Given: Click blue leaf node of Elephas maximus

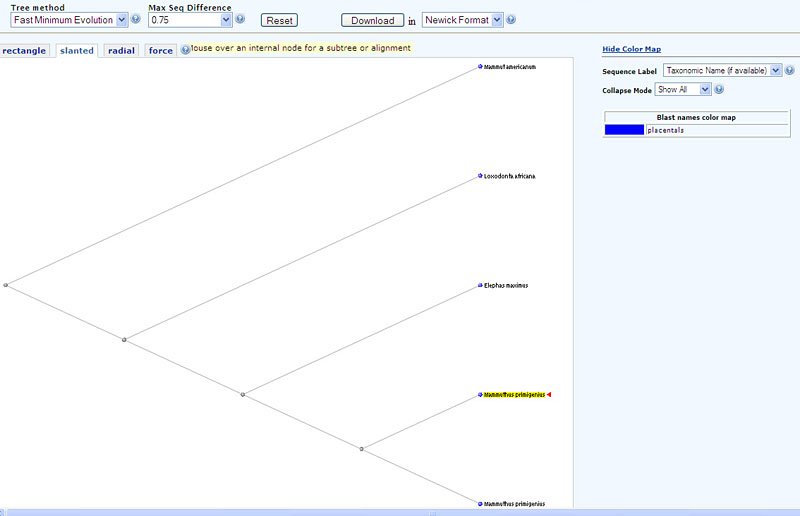Looking at the screenshot, I should [x=480, y=285].
